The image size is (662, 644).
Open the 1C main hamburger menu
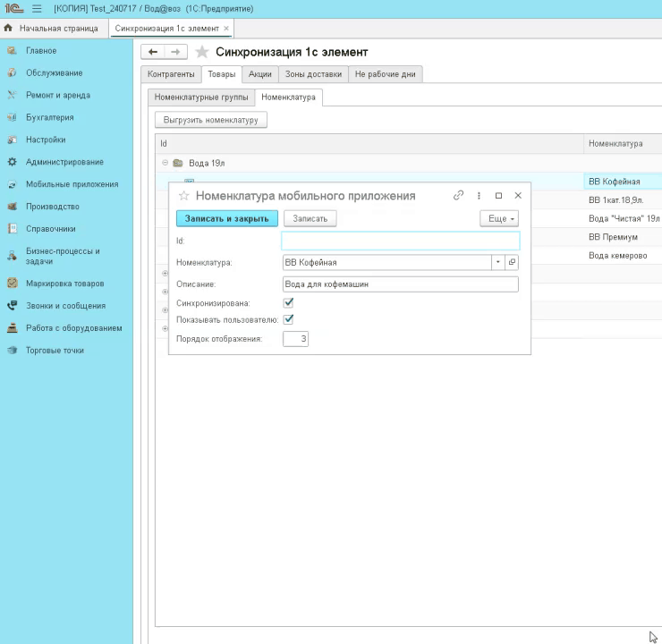(x=37, y=9)
